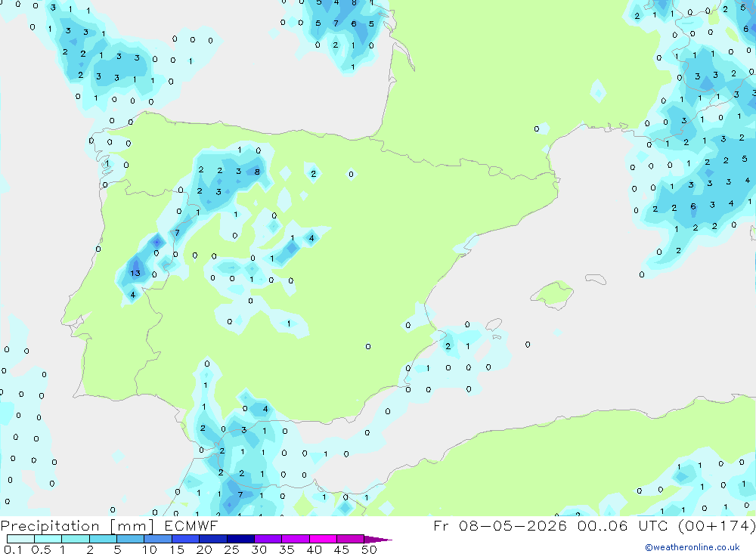The height and width of the screenshot is (554, 756).
Task: Click the "8" value next to "2 2 3" in northwest Spain
Action: 257,172
